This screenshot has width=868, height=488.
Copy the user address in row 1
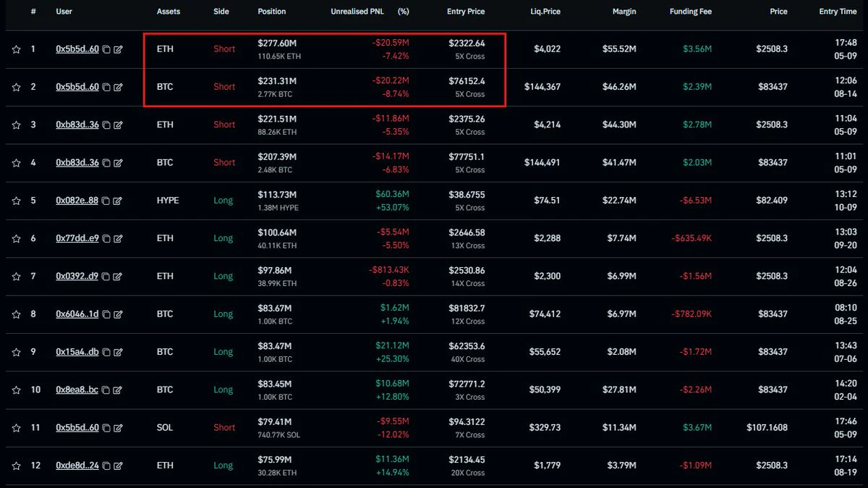[106, 49]
